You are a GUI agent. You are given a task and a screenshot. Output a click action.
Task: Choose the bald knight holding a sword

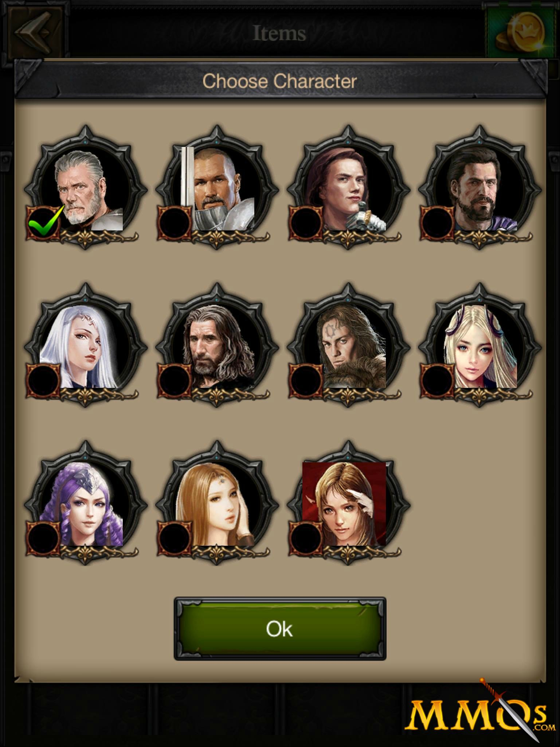pyautogui.click(x=218, y=188)
